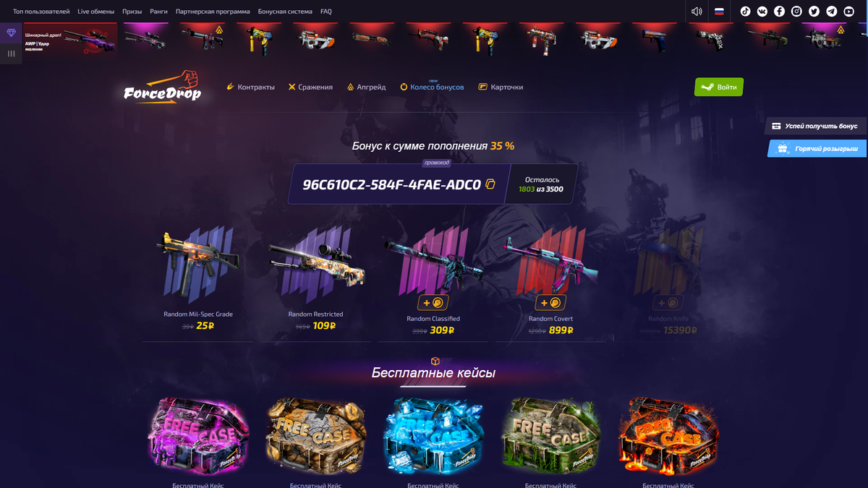Viewport: 868px width, 488px height.
Task: Toggle the bars icon under the diamond
Action: click(11, 53)
